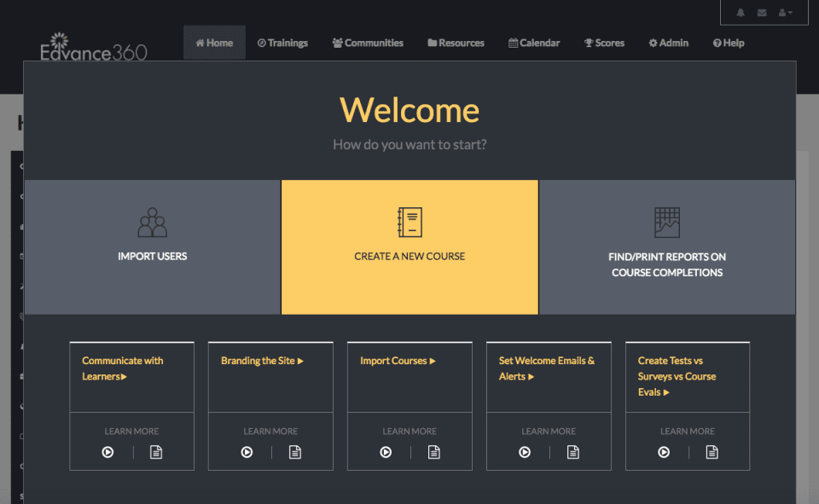Open the Branding the Site document icon
819x504 pixels.
[x=294, y=452]
